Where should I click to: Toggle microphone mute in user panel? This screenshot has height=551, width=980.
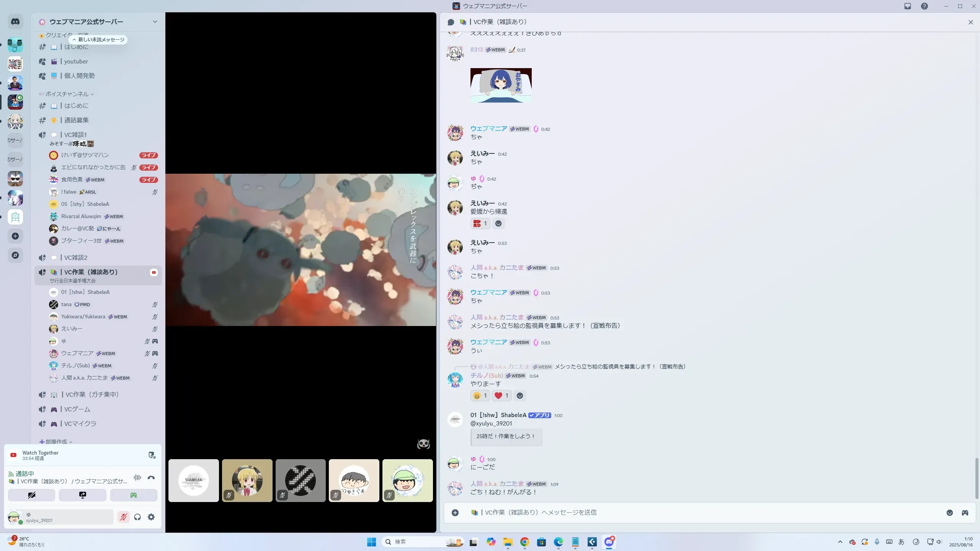pyautogui.click(x=123, y=517)
